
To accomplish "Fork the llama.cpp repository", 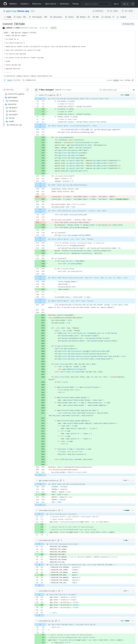I will [x=112, y=11].
